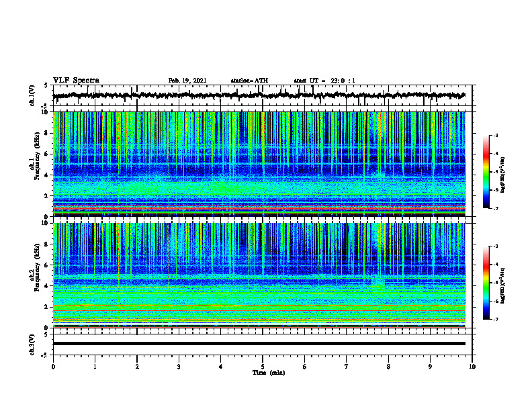532x411 pixels.
Task: Click the "station=ATH" header text
Action: click(249, 81)
